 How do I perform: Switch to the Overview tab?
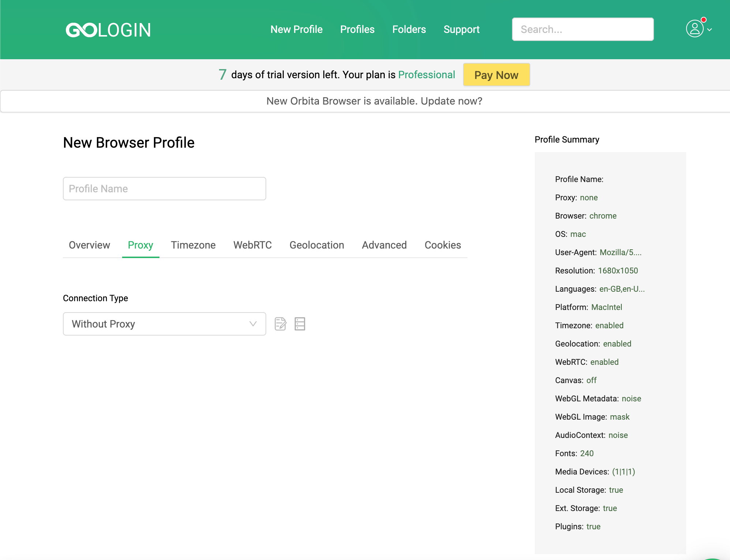(x=89, y=245)
